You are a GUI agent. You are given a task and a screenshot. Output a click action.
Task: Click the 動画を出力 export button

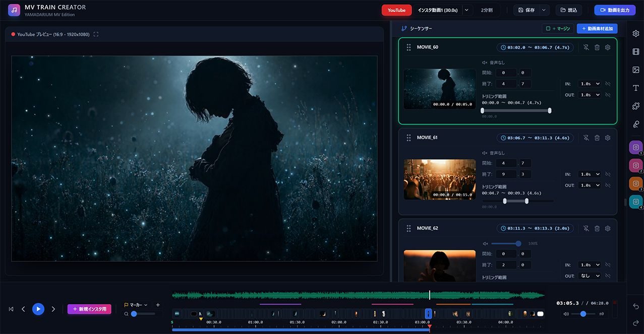[x=615, y=10]
